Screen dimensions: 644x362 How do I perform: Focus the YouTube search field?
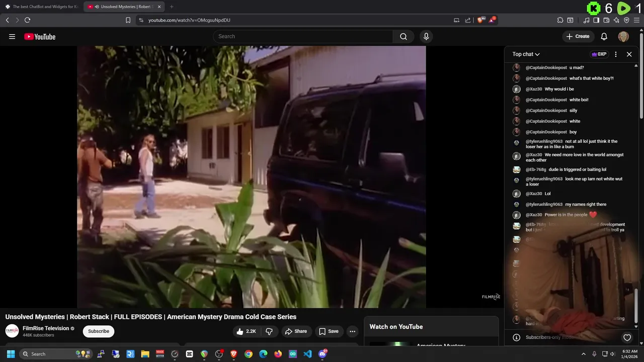pos(303,36)
